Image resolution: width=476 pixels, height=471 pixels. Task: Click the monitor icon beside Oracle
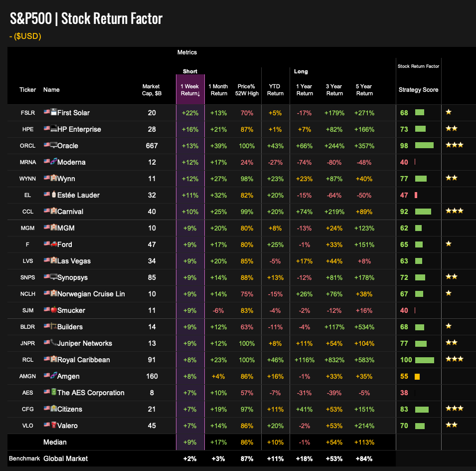(x=54, y=145)
